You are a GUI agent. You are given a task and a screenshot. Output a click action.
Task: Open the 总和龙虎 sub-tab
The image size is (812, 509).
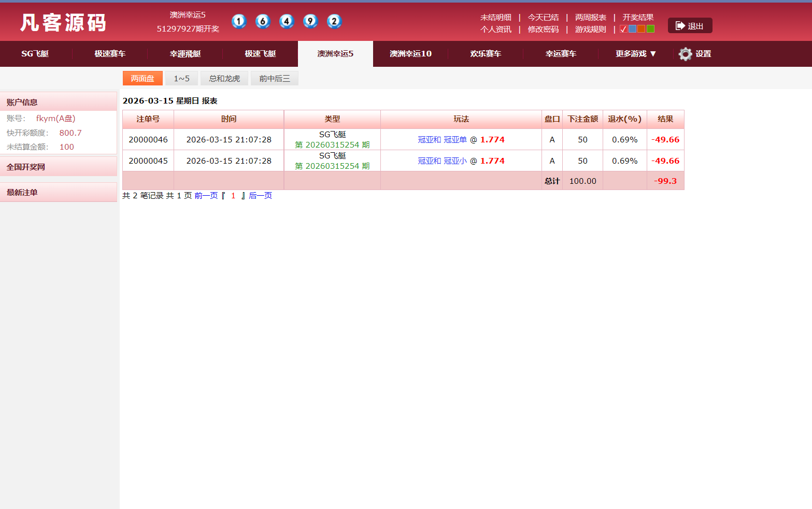pos(223,78)
